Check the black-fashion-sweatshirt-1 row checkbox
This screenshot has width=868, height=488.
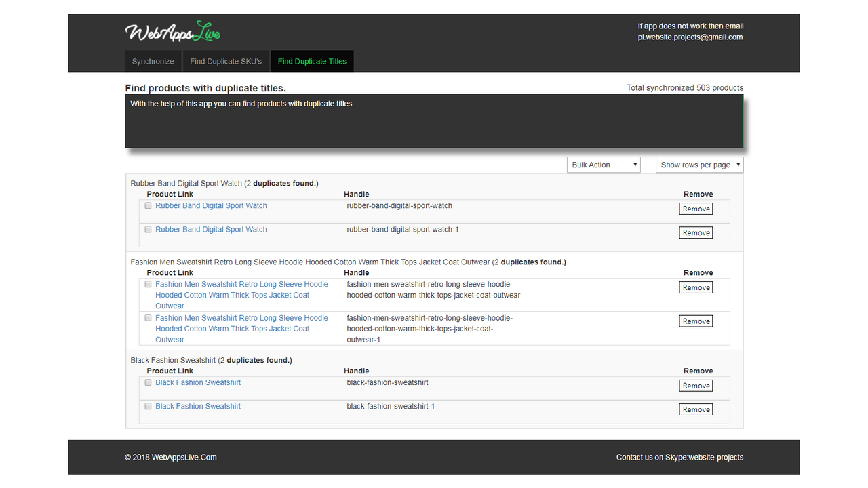148,406
